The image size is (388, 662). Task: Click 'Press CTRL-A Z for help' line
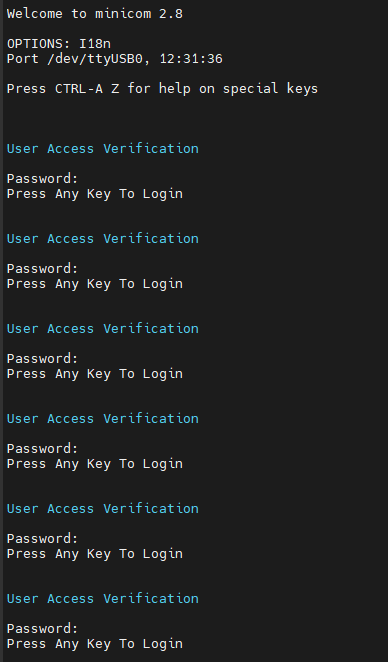pos(163,89)
